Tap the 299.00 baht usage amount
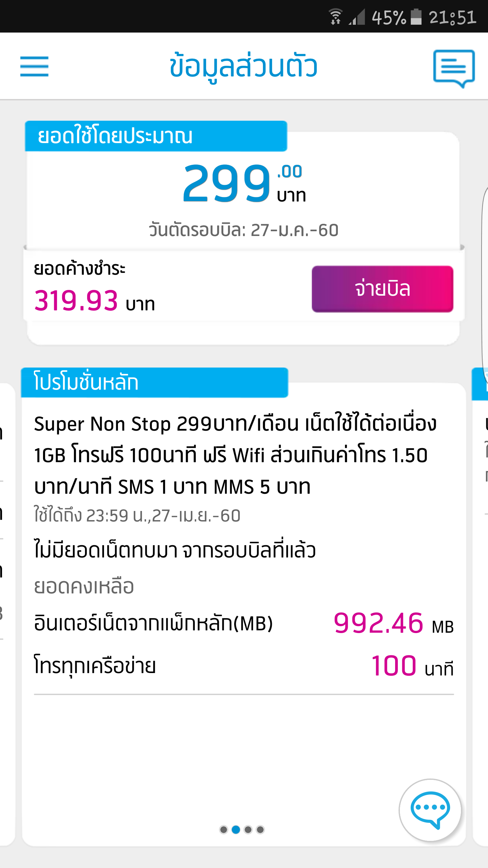 click(x=243, y=184)
